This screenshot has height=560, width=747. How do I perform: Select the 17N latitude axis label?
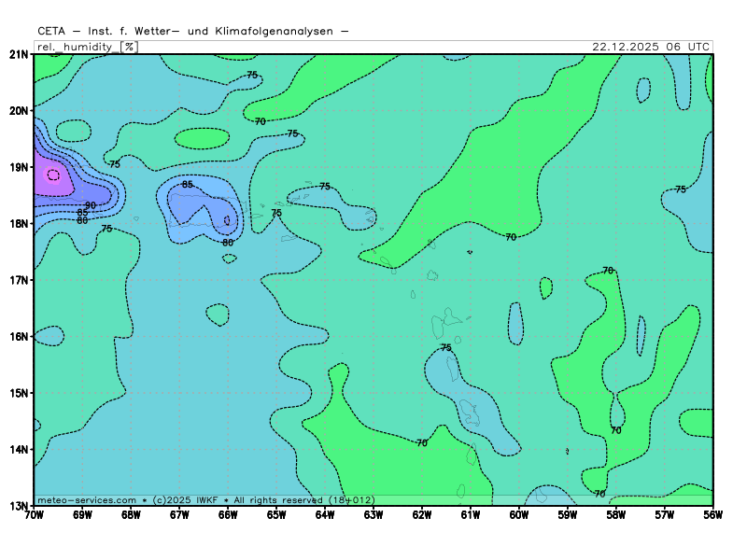tap(19, 280)
